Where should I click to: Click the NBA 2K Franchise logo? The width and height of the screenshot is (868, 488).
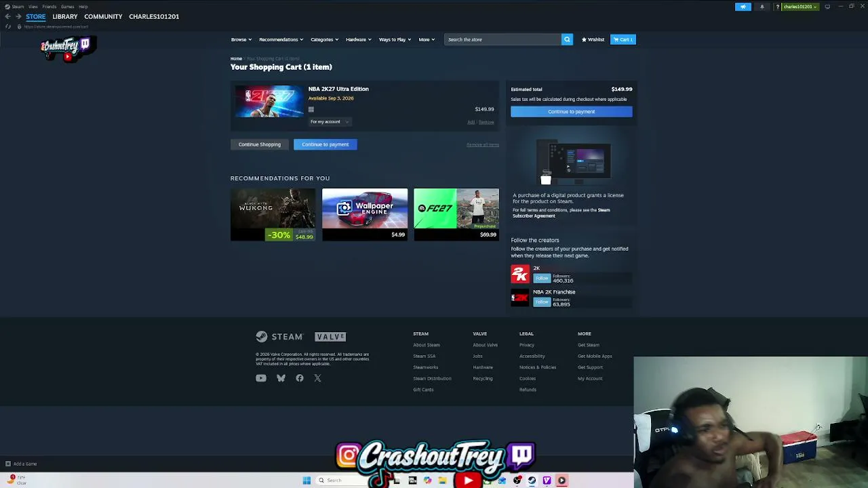click(520, 298)
